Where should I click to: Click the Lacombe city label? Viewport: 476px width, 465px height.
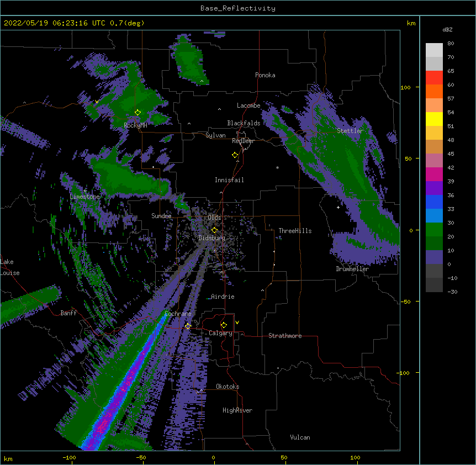[x=248, y=105]
